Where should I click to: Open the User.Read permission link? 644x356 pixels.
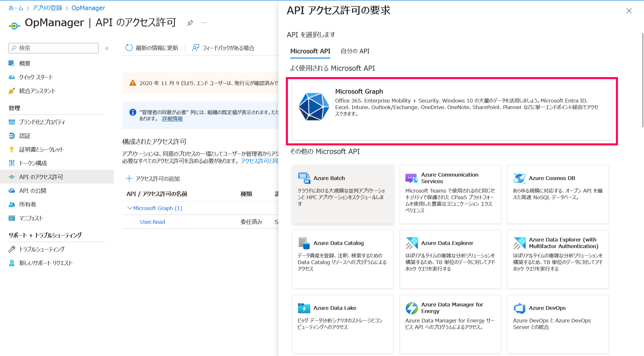tap(152, 222)
